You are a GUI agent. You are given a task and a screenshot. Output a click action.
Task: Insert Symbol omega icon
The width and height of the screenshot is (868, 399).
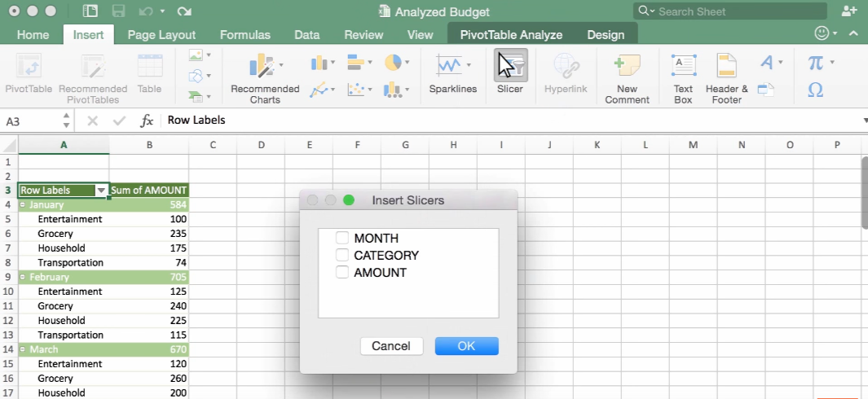815,90
